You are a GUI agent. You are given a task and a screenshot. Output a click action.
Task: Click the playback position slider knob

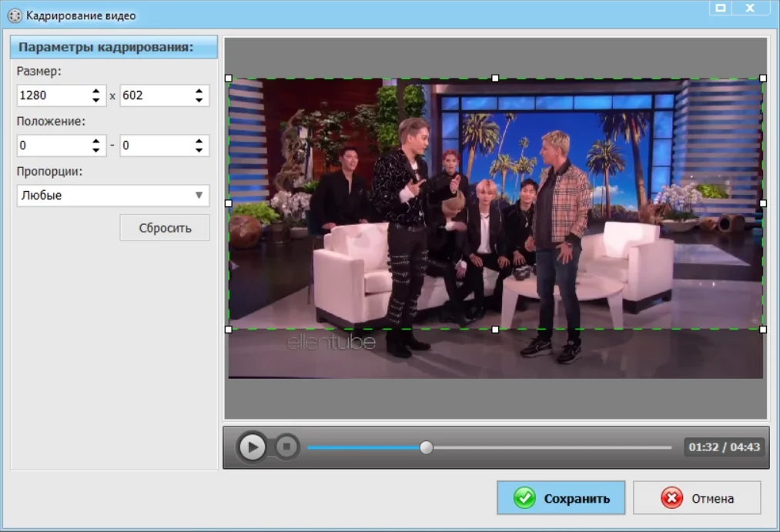[426, 447]
